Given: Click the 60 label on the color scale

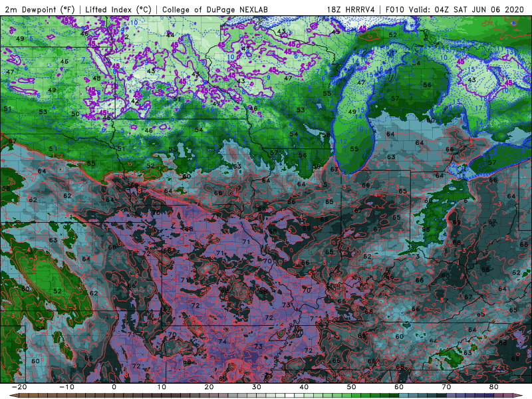Looking at the screenshot, I should 399,387.
